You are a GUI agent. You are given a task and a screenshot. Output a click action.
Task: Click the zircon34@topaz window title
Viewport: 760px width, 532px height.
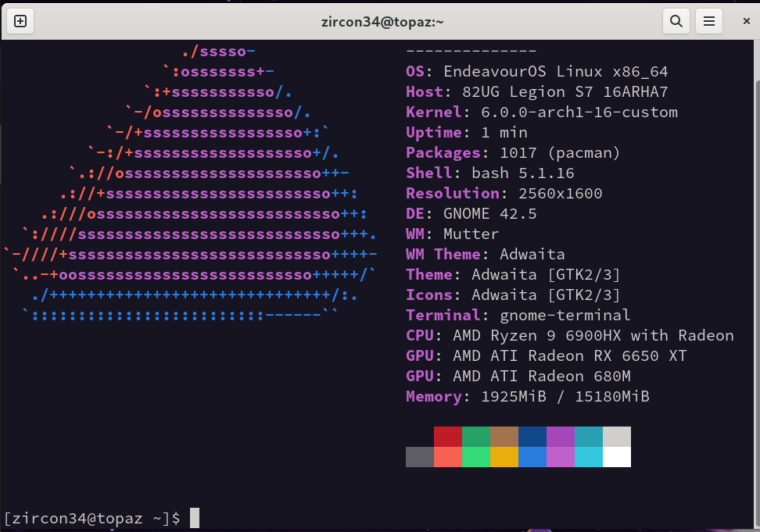tap(382, 21)
